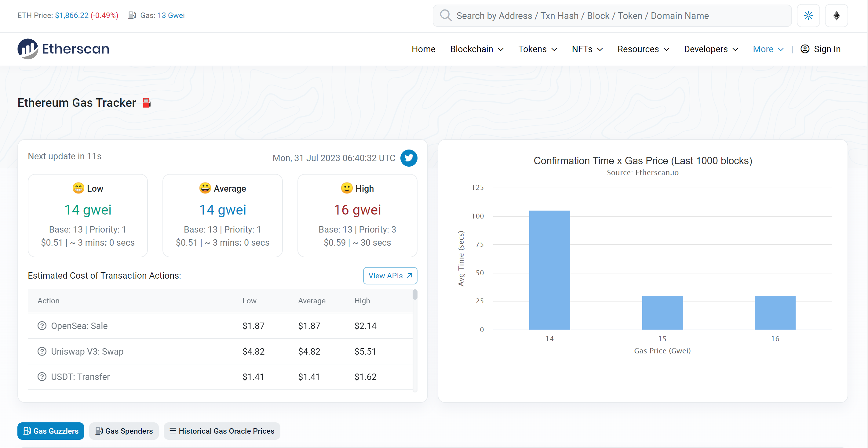868x448 pixels.
Task: Expand the Blockchain dropdown menu
Action: [x=476, y=49]
